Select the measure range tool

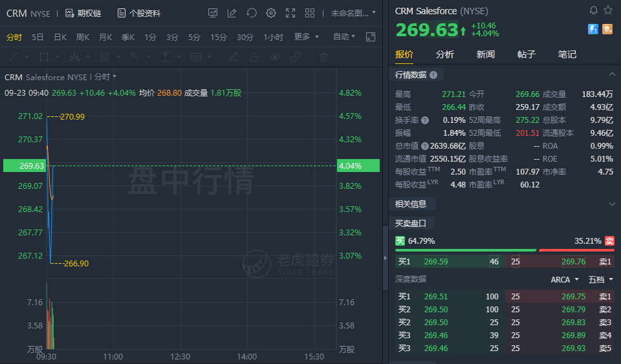coord(166,57)
